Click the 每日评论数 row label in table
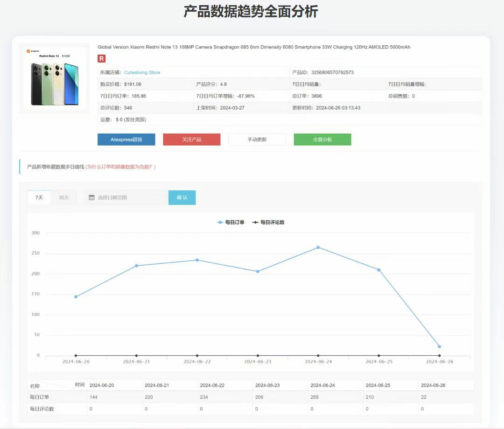This screenshot has height=429, width=504. click(x=42, y=409)
